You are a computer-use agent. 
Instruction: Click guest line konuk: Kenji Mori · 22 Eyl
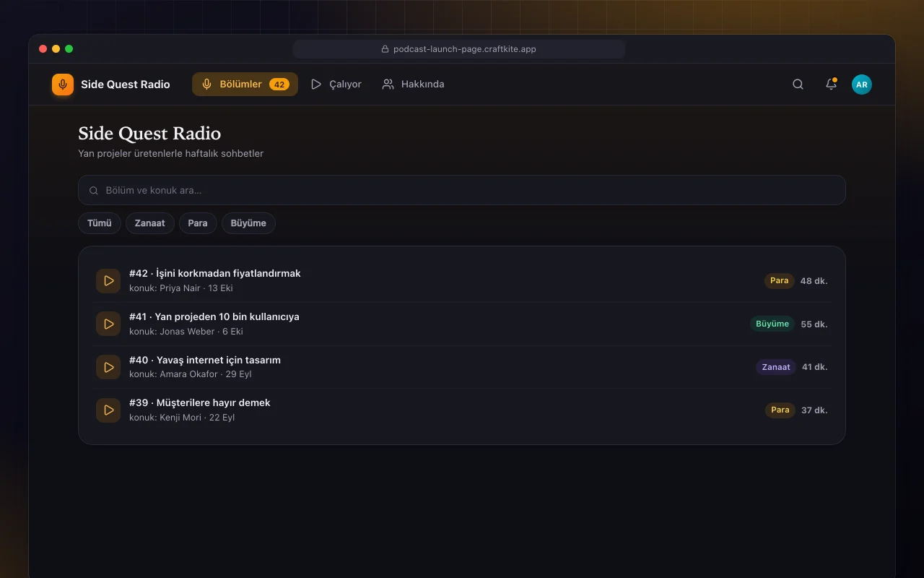pyautogui.click(x=182, y=418)
